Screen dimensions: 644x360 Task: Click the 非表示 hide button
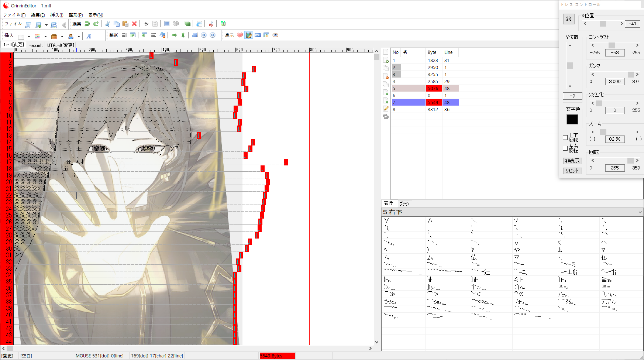[x=572, y=161]
